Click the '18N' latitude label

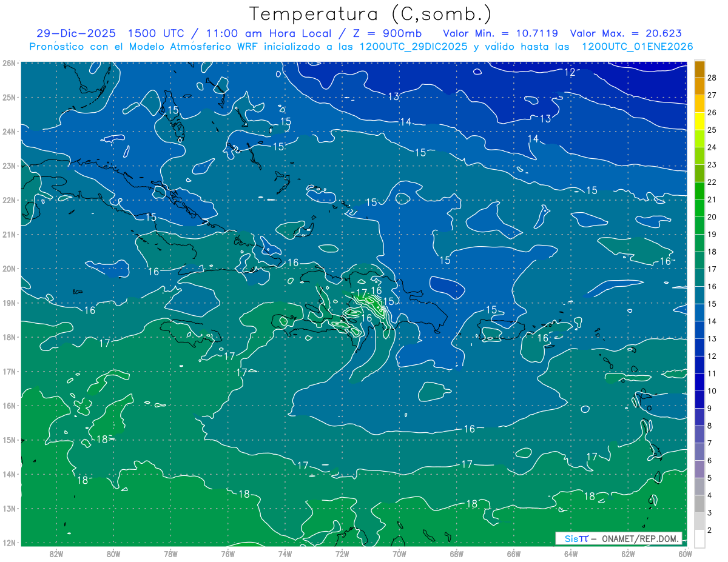(9, 337)
